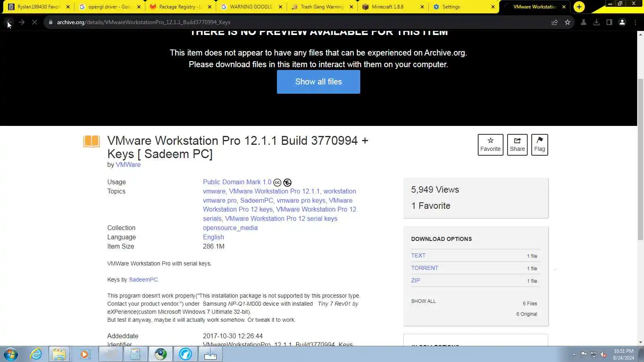Open a new browser tab
Viewport: 644px width, 362px height.
[x=579, y=7]
